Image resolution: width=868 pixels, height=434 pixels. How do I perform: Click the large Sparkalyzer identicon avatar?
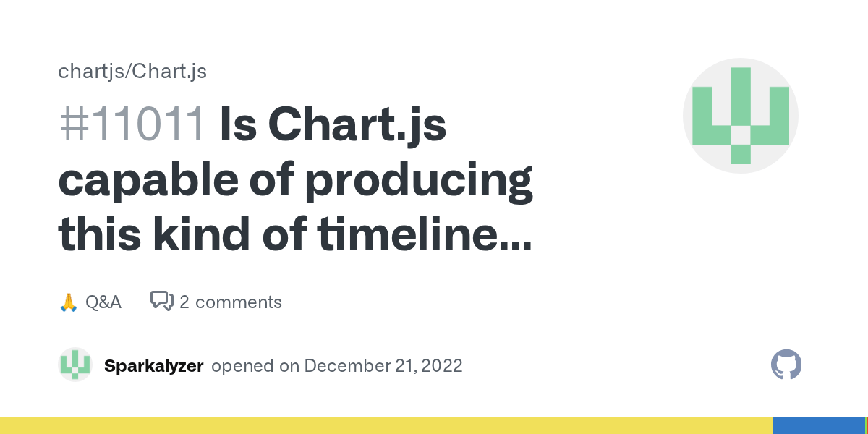(x=740, y=116)
